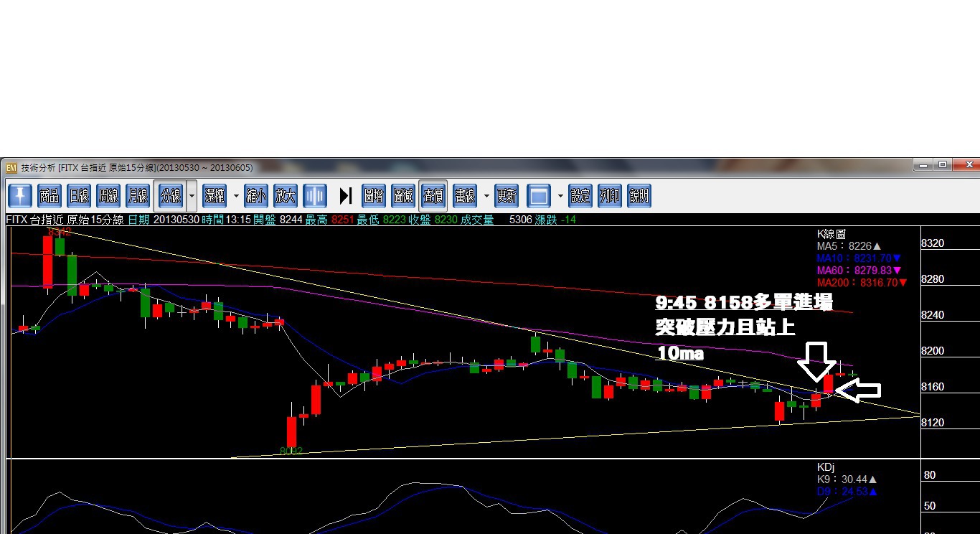Select the 分線 minute chart button
The width and height of the screenshot is (980, 534).
pos(170,195)
